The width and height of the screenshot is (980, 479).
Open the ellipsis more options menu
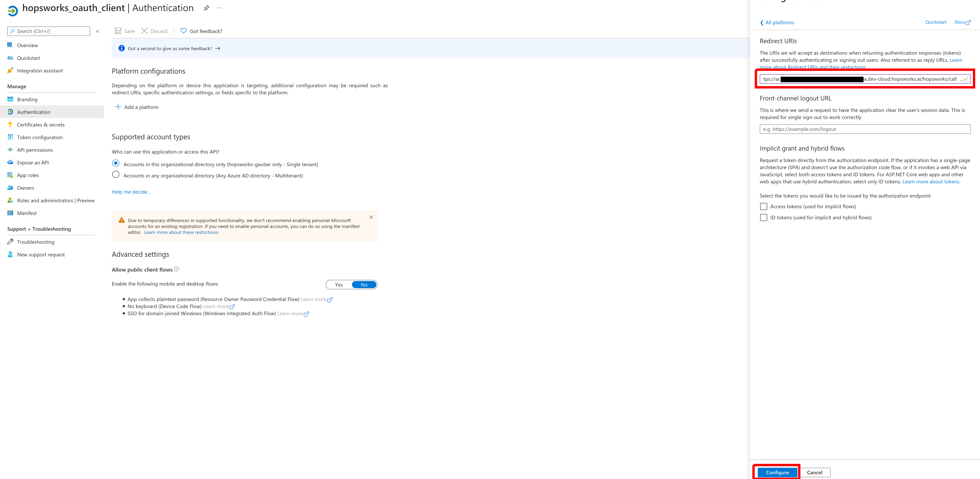tap(219, 8)
